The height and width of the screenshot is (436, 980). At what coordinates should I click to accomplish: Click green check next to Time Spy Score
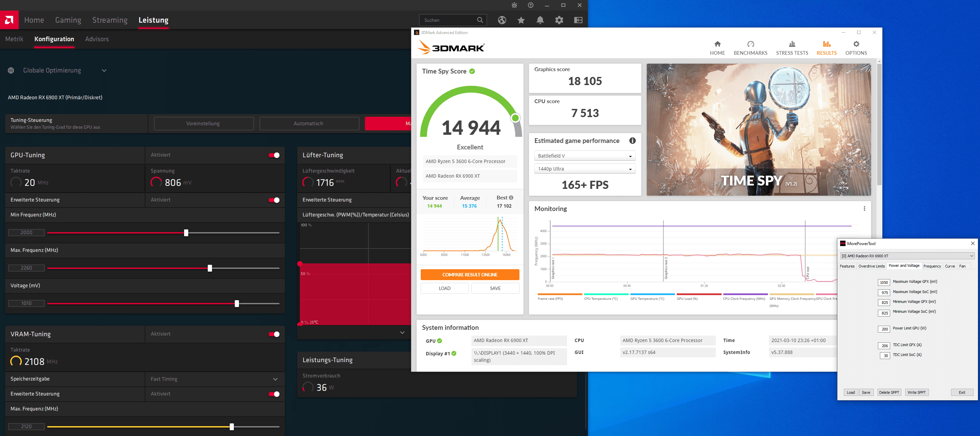(472, 71)
